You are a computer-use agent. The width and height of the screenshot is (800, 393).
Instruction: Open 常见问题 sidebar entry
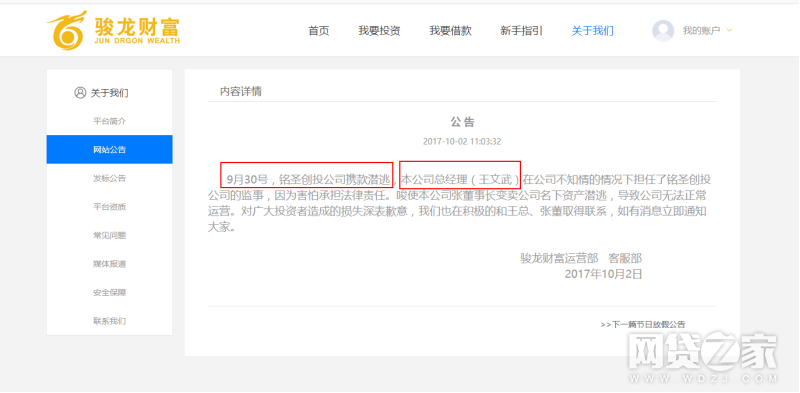(109, 235)
